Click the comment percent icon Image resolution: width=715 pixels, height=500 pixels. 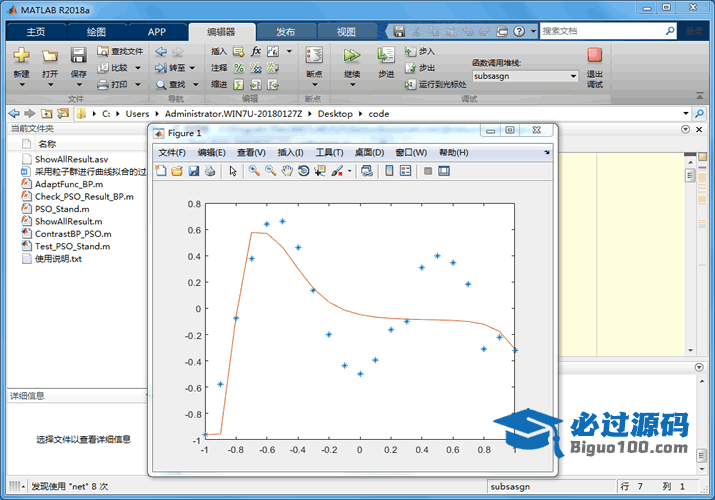pyautogui.click(x=238, y=68)
